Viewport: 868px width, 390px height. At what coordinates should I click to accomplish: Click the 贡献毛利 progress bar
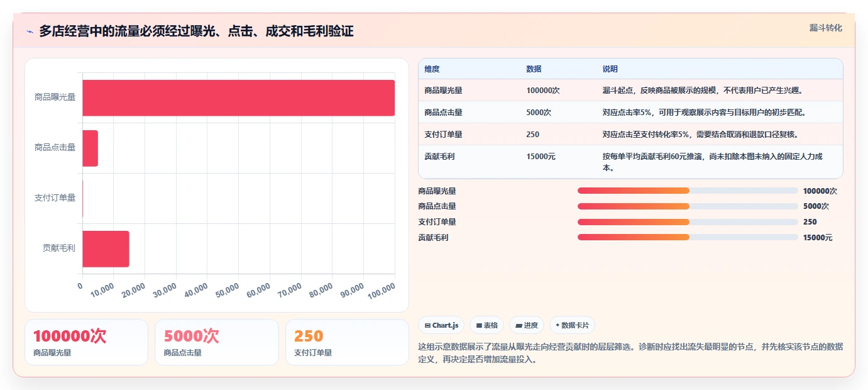[x=688, y=238]
